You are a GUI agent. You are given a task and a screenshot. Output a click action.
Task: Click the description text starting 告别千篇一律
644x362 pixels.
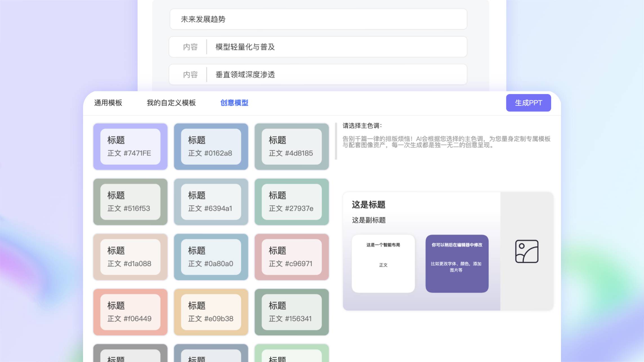pyautogui.click(x=446, y=142)
